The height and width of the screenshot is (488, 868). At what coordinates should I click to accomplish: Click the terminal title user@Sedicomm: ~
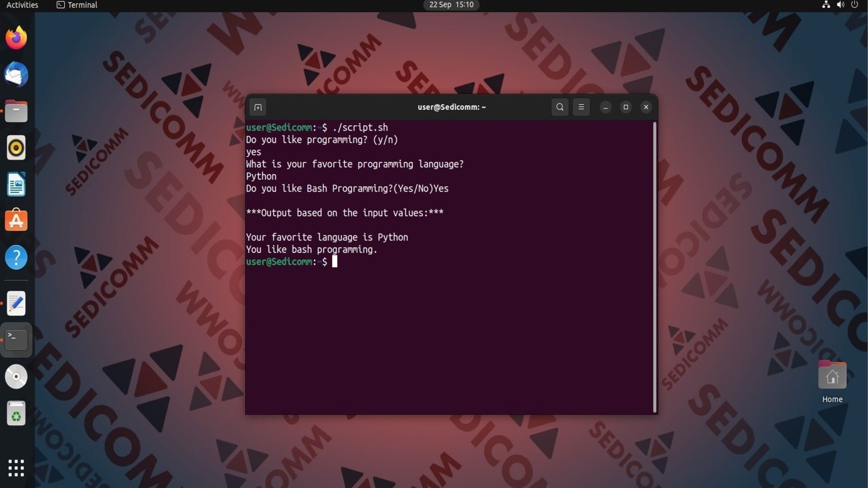tap(452, 107)
